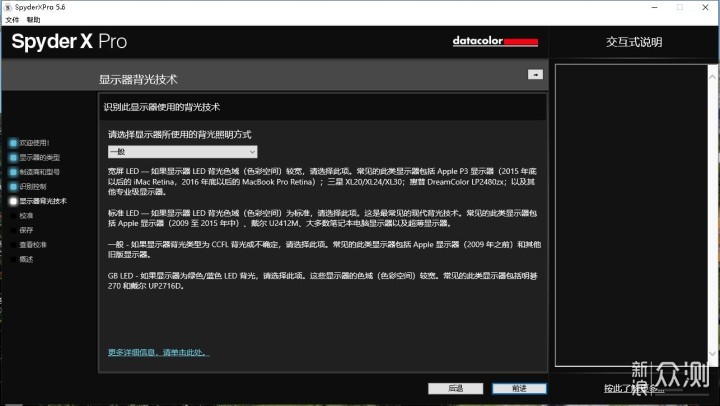The width and height of the screenshot is (720, 406).
Task: Go to the 欢迎使用! step label
Action: tap(34, 143)
